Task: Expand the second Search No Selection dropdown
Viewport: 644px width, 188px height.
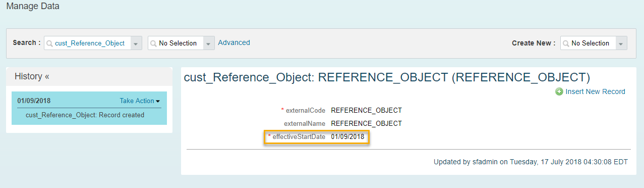Action: 209,43
